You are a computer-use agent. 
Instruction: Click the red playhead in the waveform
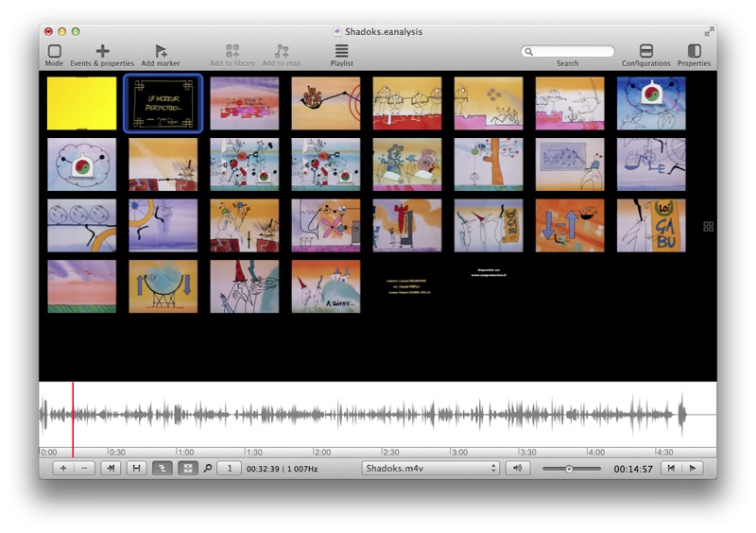[x=73, y=419]
